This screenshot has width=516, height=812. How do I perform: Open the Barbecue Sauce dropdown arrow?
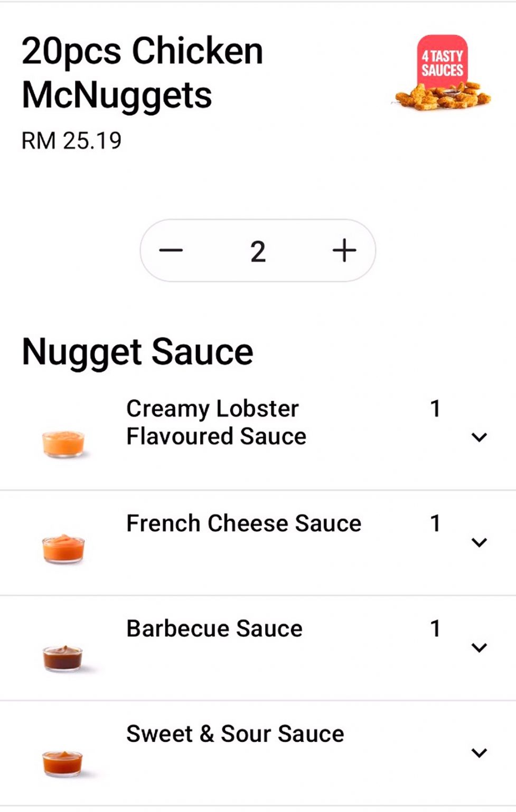[x=479, y=648]
